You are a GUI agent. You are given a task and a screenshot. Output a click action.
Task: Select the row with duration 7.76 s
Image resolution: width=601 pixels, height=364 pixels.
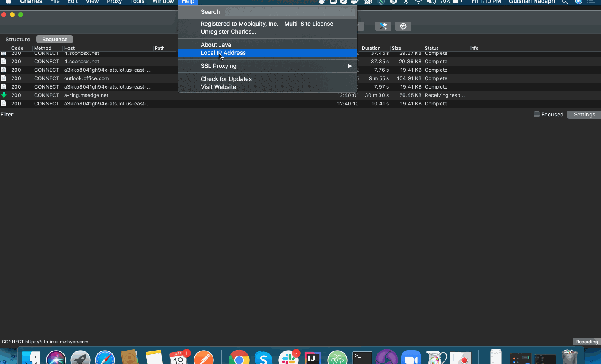tap(300, 70)
